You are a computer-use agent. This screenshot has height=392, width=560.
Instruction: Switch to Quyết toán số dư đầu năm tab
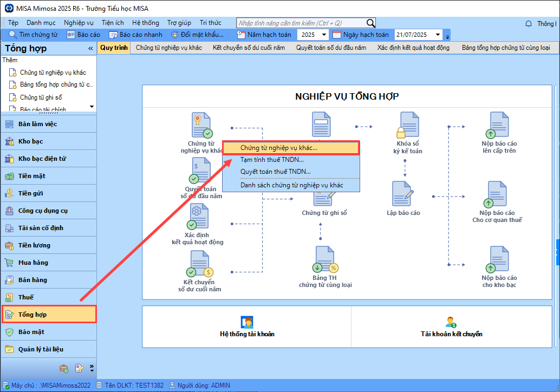pyautogui.click(x=331, y=48)
